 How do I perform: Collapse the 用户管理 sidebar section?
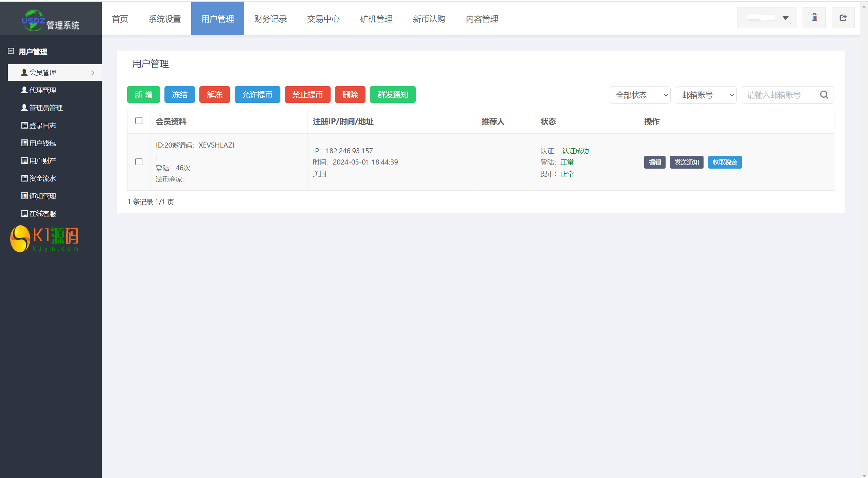[11, 51]
